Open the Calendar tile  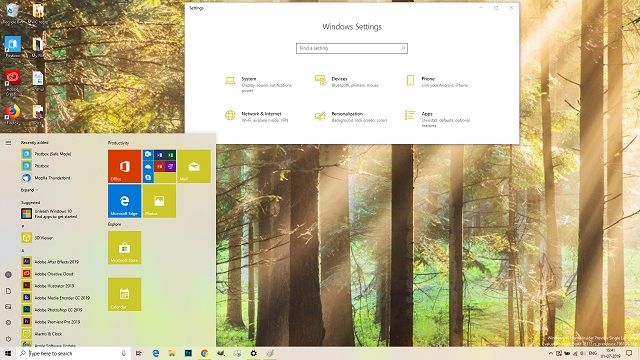(124, 294)
